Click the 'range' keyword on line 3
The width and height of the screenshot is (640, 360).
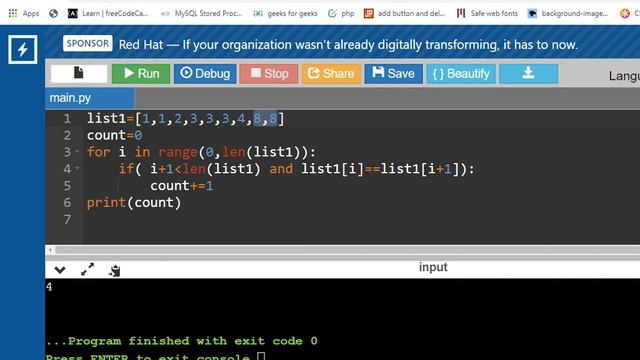pos(178,152)
